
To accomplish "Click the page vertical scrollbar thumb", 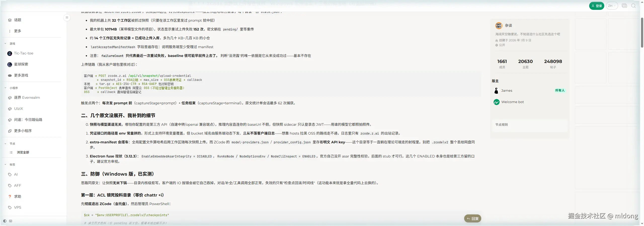I will pyautogui.click(x=642, y=33).
